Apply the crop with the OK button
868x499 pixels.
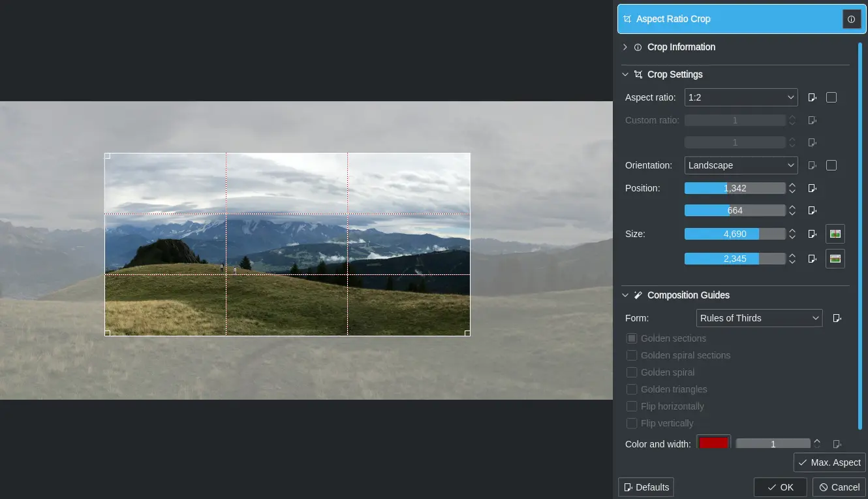point(780,487)
